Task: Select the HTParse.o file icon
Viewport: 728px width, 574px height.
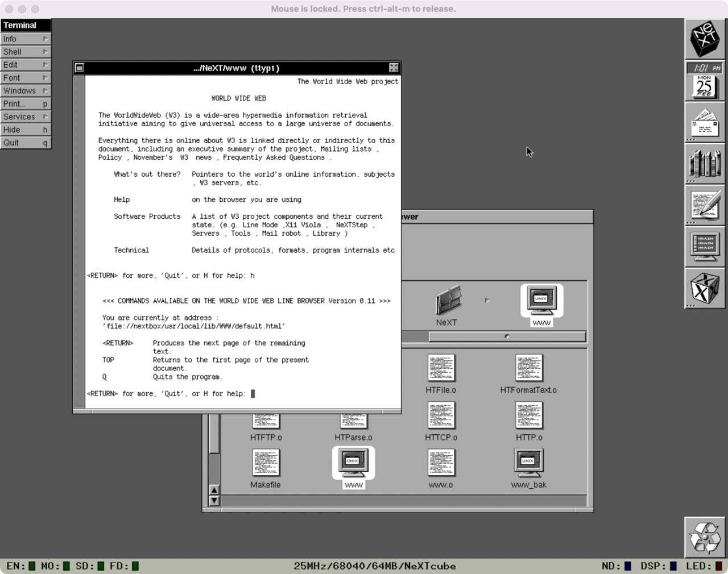Action: 353,421
